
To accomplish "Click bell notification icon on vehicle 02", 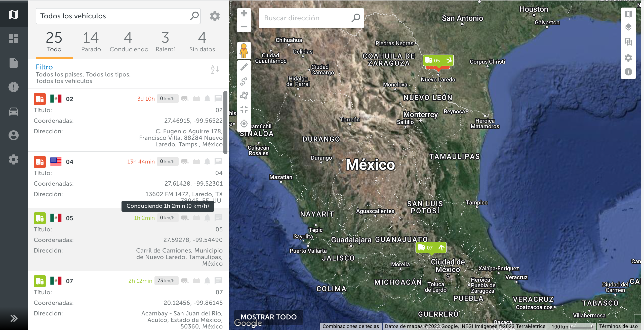I will click(207, 99).
